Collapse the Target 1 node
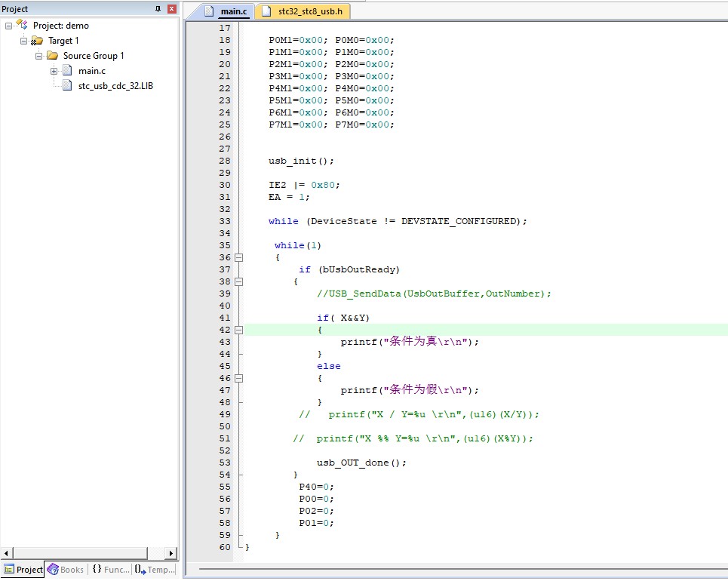Viewport: 728px width, 581px height. coord(23,41)
